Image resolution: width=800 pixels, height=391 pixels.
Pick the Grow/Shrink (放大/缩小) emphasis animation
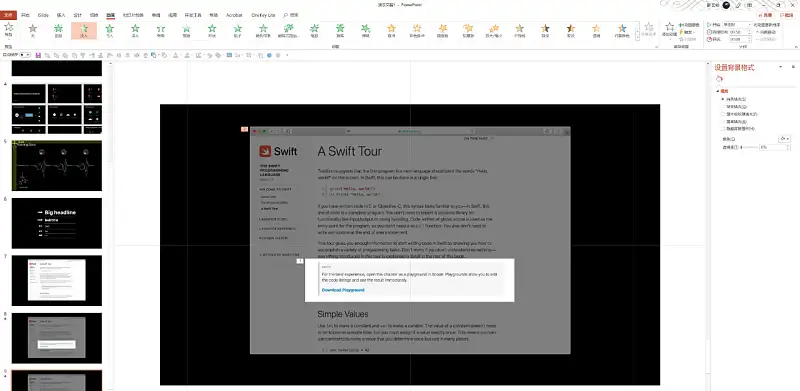pyautogui.click(x=493, y=31)
